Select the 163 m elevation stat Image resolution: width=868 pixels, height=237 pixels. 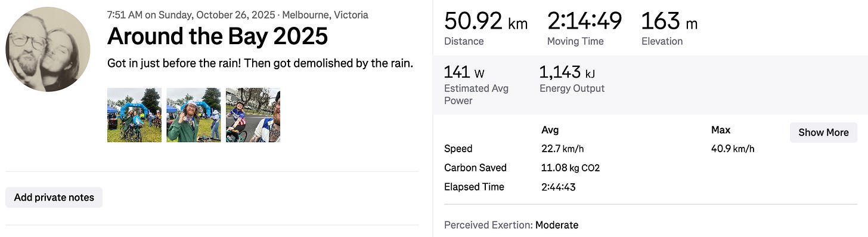coord(669,23)
